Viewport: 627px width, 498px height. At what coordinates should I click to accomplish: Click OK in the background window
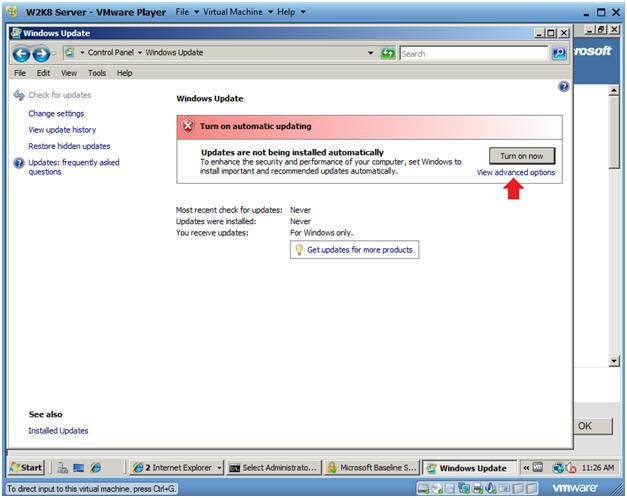click(593, 426)
